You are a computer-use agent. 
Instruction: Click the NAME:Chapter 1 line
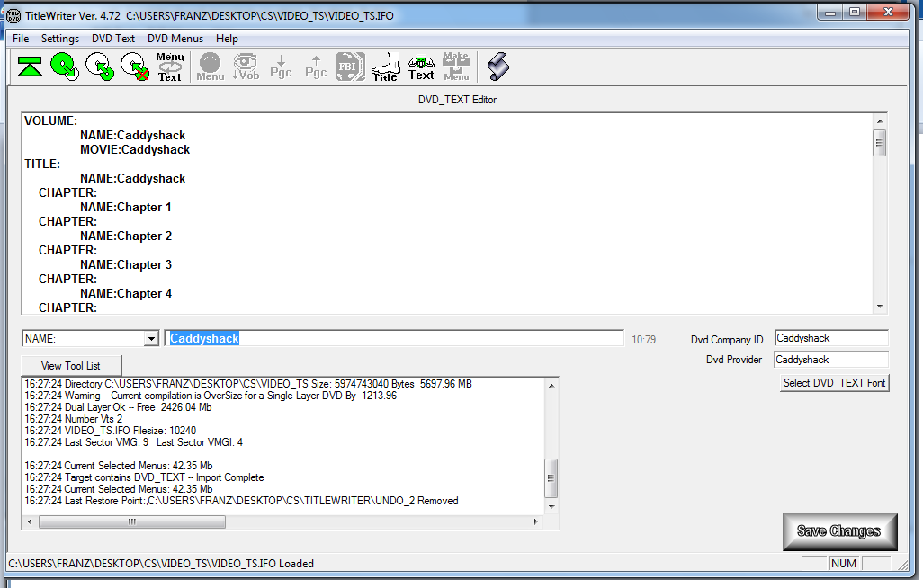125,207
